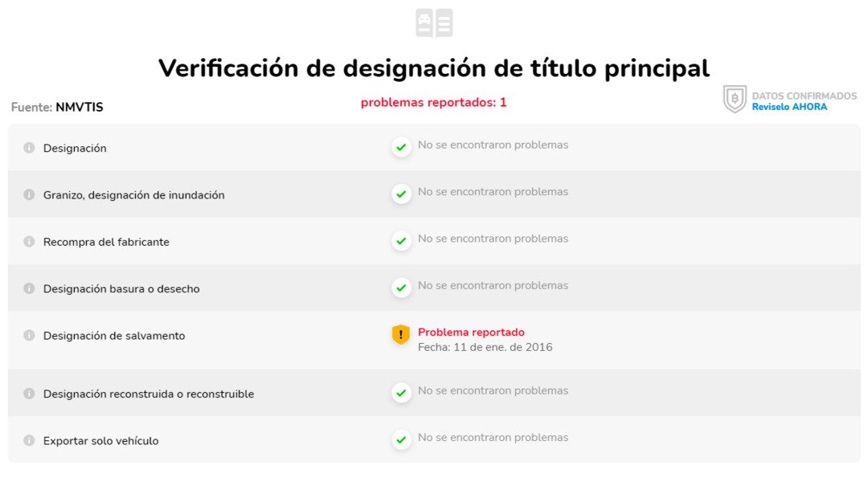Select the Designación de salvamento row label
This screenshot has width=868, height=478.
point(114,336)
